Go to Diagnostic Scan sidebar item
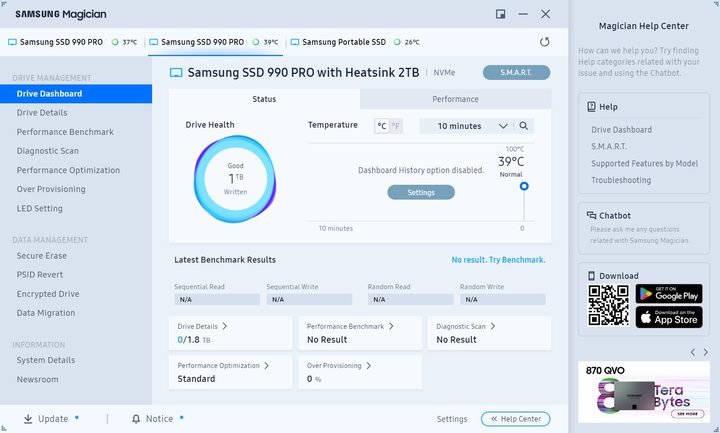 [48, 151]
